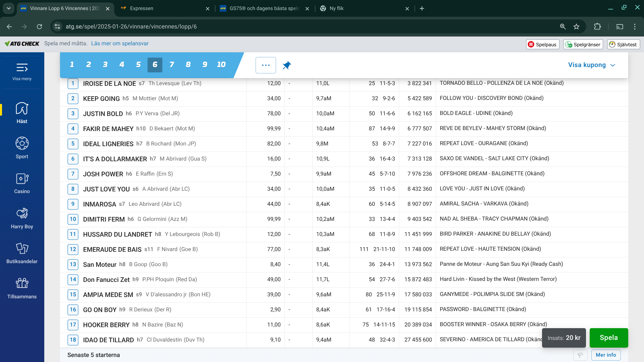The width and height of the screenshot is (644, 362).
Task: Open the Häst section in sidebar
Action: tap(22, 113)
